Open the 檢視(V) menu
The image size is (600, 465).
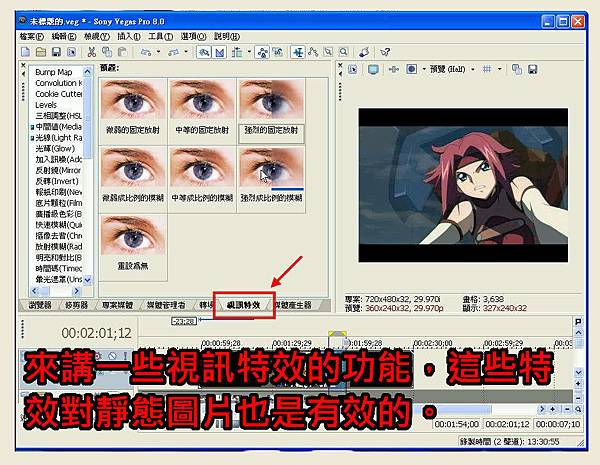pyautogui.click(x=96, y=37)
